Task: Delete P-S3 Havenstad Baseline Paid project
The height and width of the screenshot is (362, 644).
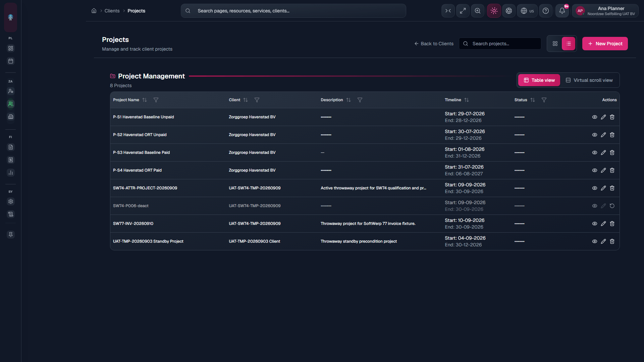Action: click(x=612, y=153)
